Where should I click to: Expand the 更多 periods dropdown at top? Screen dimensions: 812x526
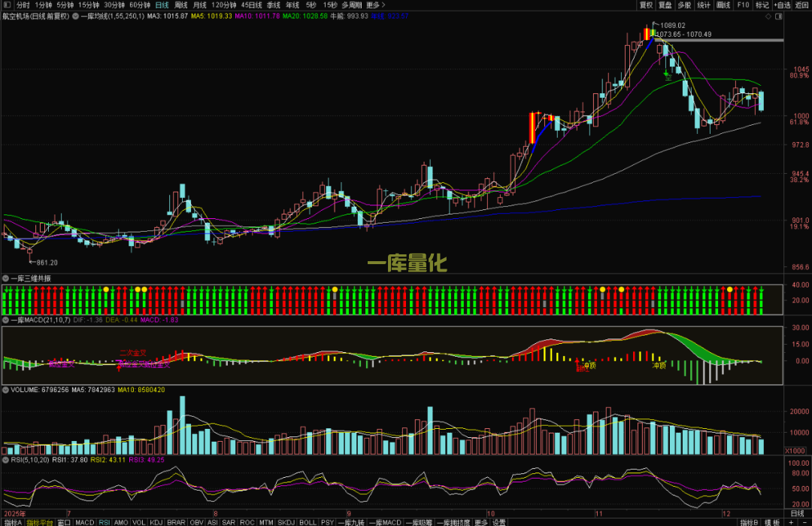coord(374,5)
